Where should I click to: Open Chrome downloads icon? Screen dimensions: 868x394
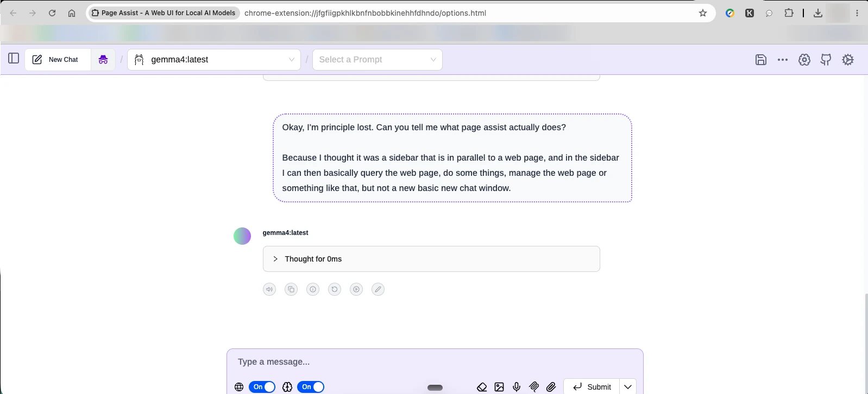pyautogui.click(x=818, y=13)
